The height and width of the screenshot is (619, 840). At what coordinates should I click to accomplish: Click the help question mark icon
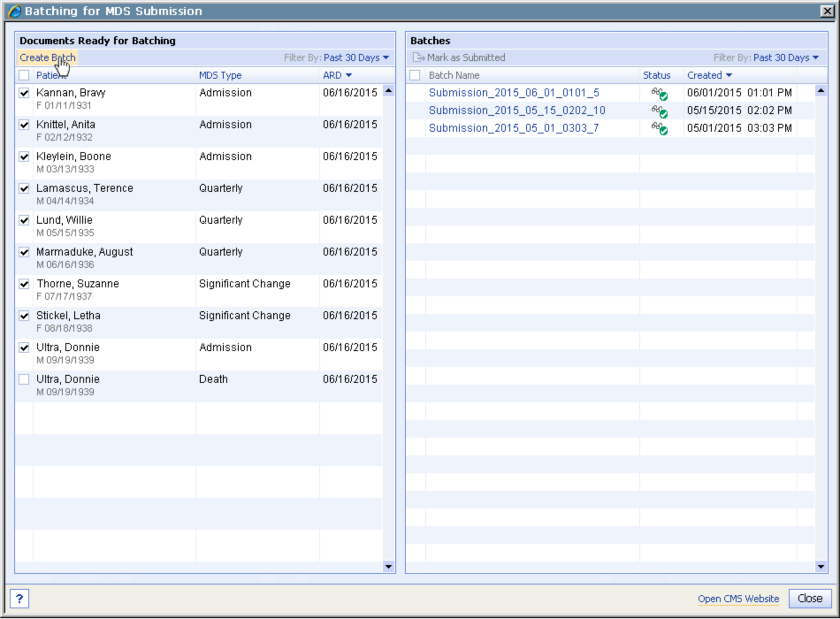(x=19, y=599)
